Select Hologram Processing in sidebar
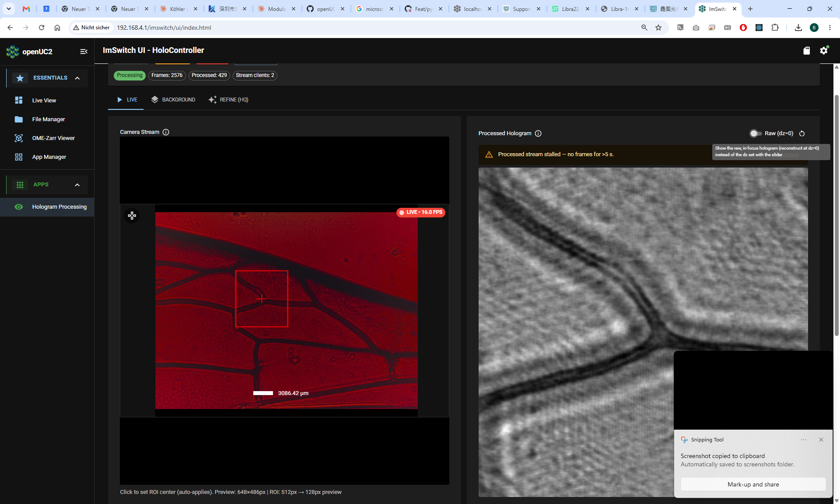 click(x=47, y=207)
